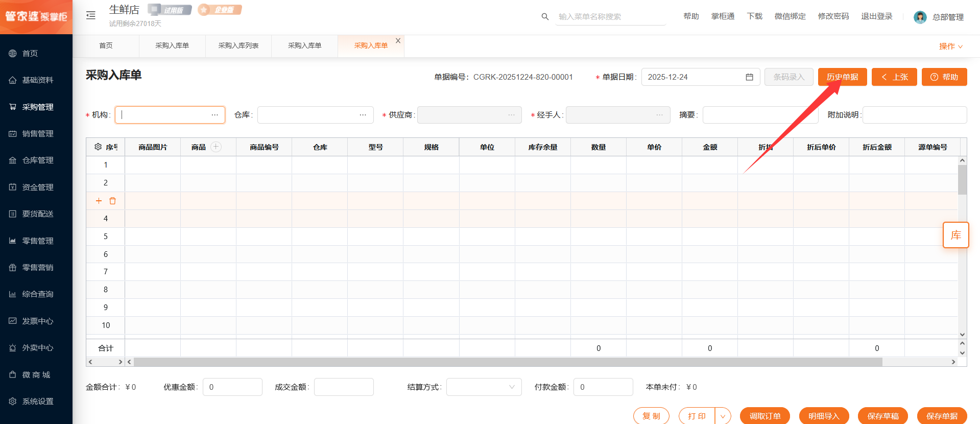This screenshot has width=980, height=424.
Task: Open the calendar date picker icon
Action: 749,77
